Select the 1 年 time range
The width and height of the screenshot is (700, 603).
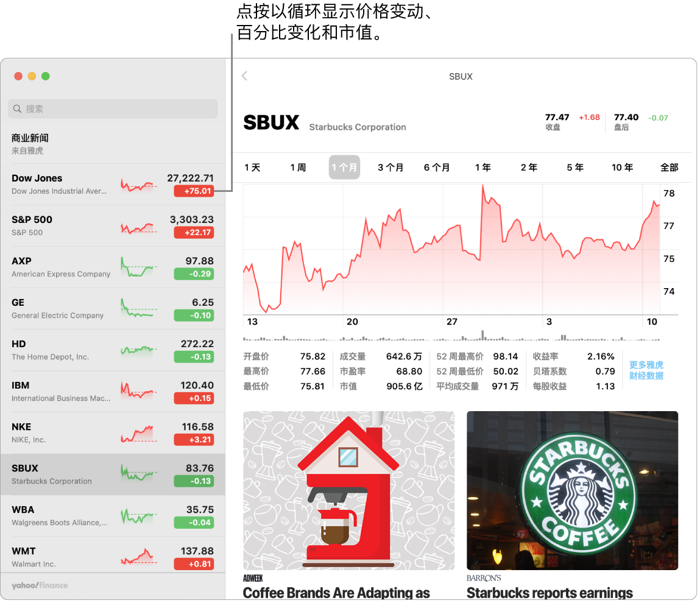point(483,167)
